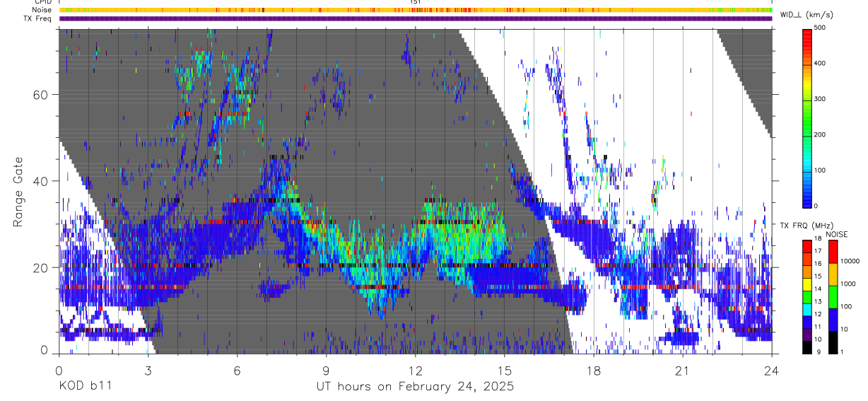Viewport: 868px width, 401px height.
Task: Click the 'NOISE' legend title
Action: pos(836,234)
